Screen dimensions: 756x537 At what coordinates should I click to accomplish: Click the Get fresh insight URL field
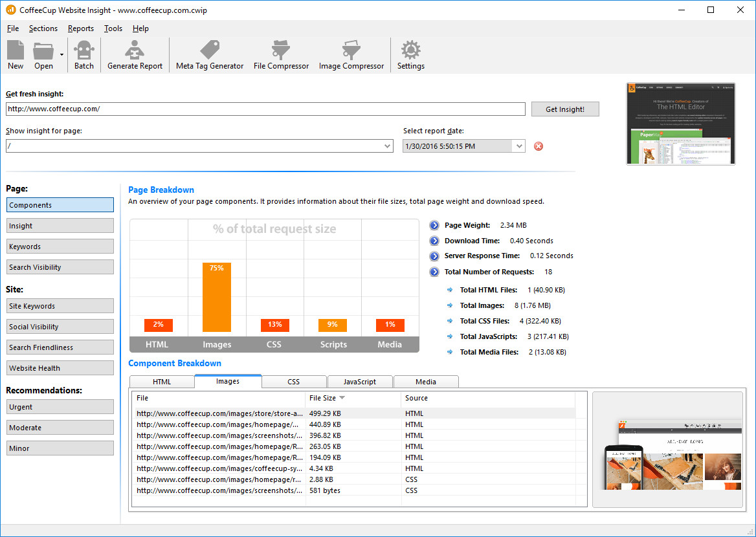pos(265,109)
